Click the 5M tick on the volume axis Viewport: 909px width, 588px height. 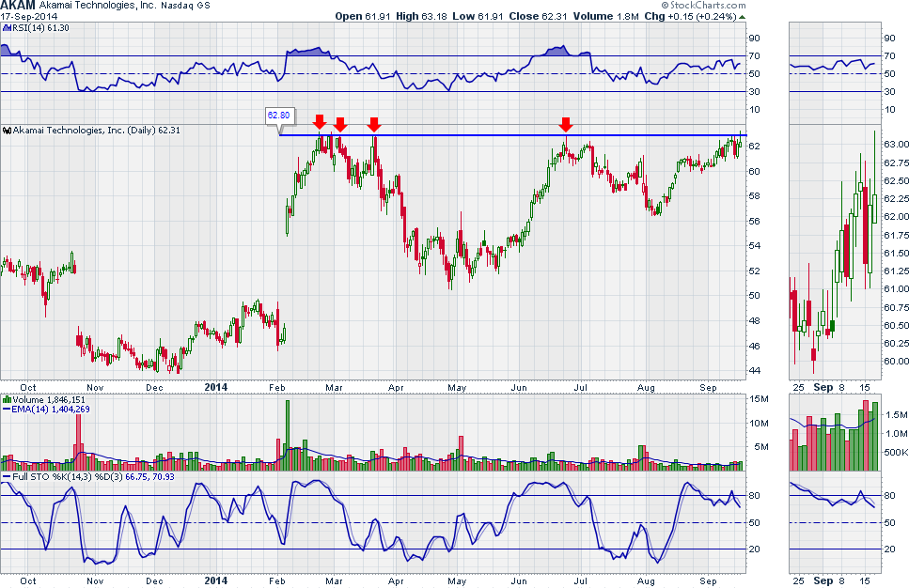(761, 447)
